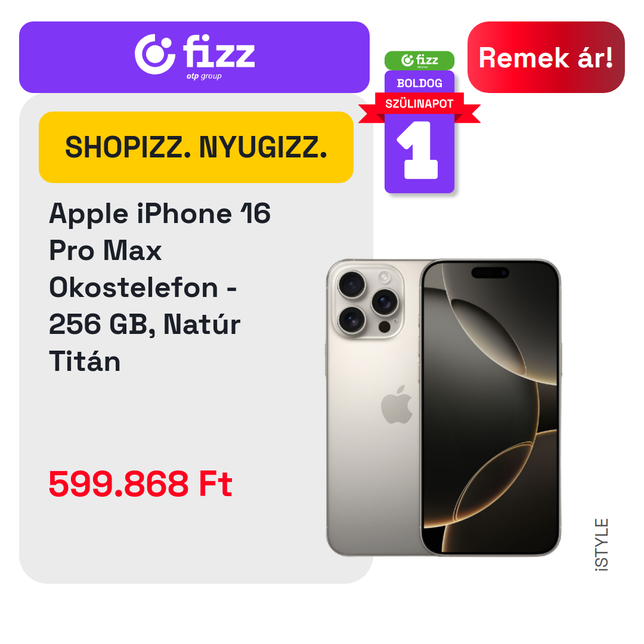Click the large number 1 birthday icon
Screen dimensions: 644x644
417,150
